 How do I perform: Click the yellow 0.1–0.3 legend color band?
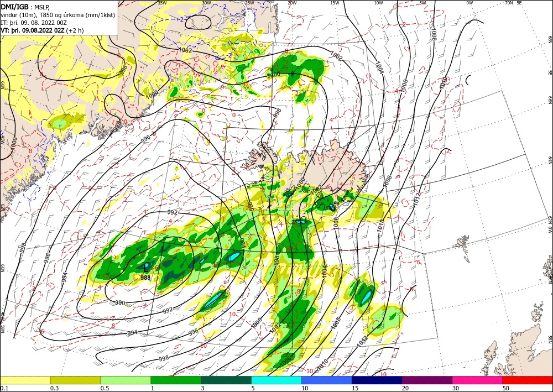(x=25, y=380)
